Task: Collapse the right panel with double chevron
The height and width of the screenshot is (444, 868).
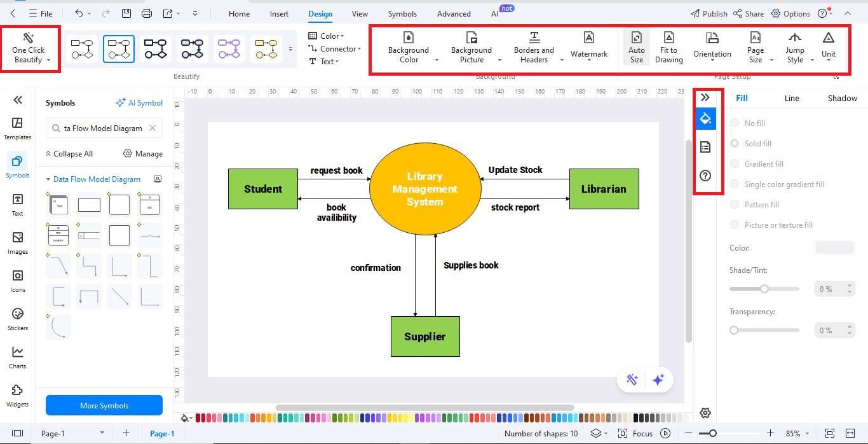Action: pyautogui.click(x=705, y=97)
